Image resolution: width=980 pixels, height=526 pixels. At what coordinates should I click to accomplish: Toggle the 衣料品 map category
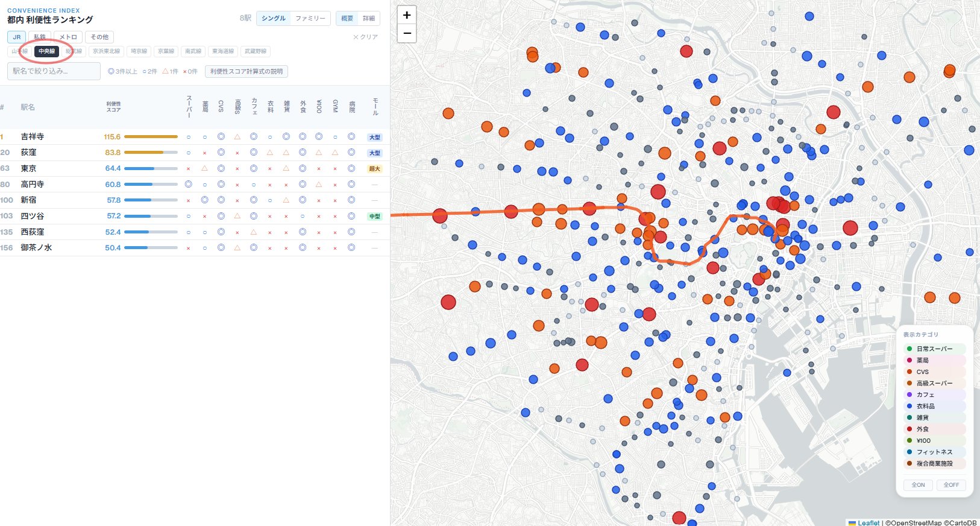(x=934, y=406)
